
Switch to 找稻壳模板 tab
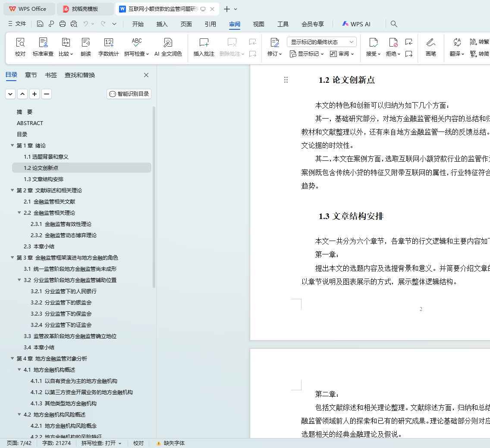pyautogui.click(x=85, y=9)
